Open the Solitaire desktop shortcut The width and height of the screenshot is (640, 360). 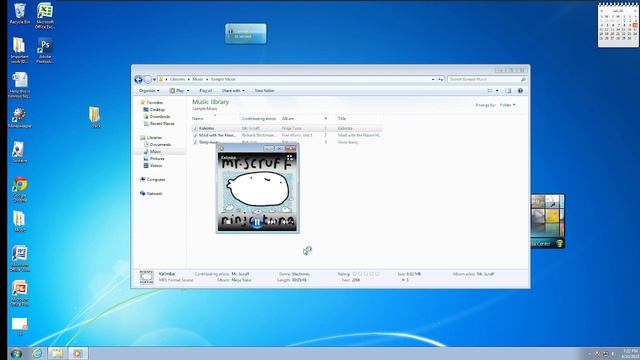tap(20, 152)
